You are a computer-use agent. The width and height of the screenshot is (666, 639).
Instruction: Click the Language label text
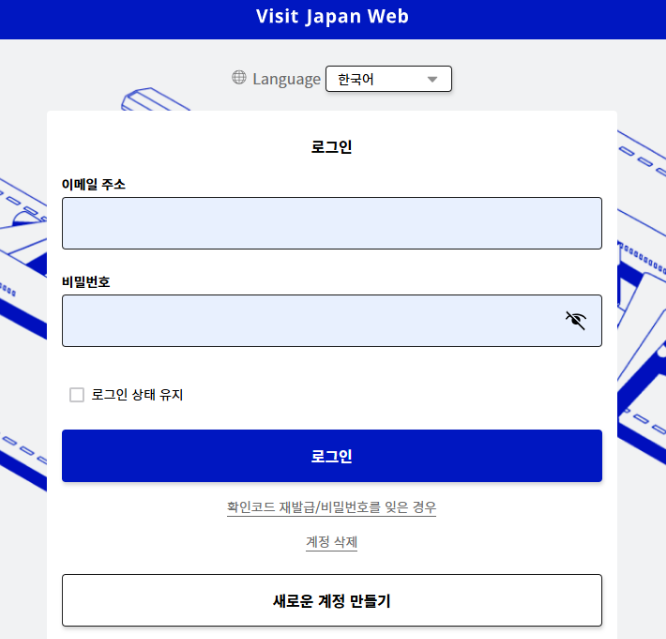[x=286, y=79]
